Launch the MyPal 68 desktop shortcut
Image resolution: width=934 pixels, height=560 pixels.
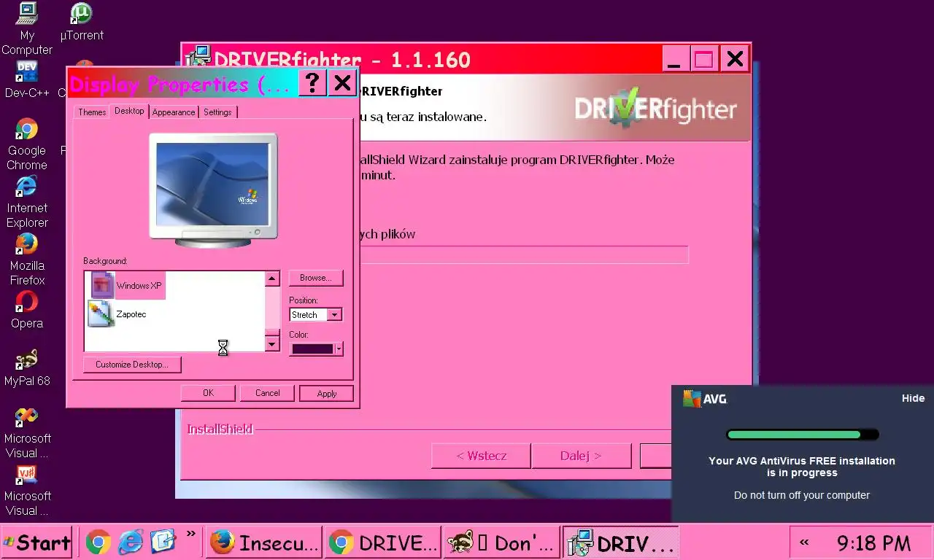click(x=27, y=367)
